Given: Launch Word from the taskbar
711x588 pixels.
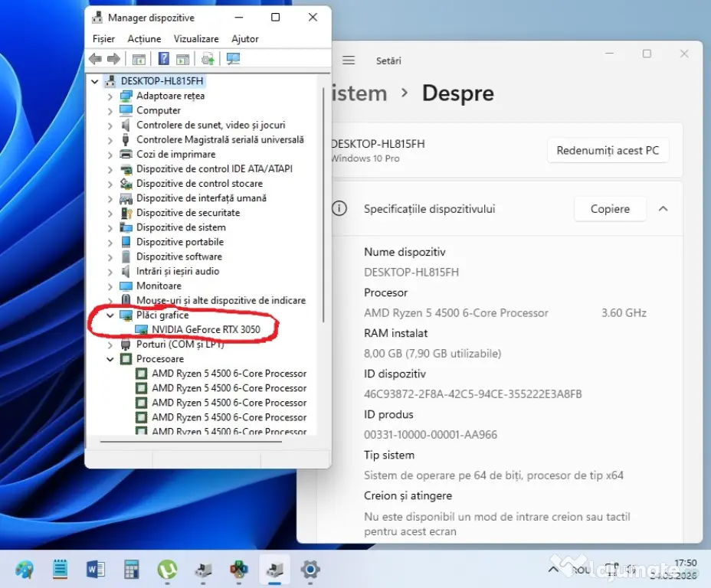Looking at the screenshot, I should tap(96, 570).
